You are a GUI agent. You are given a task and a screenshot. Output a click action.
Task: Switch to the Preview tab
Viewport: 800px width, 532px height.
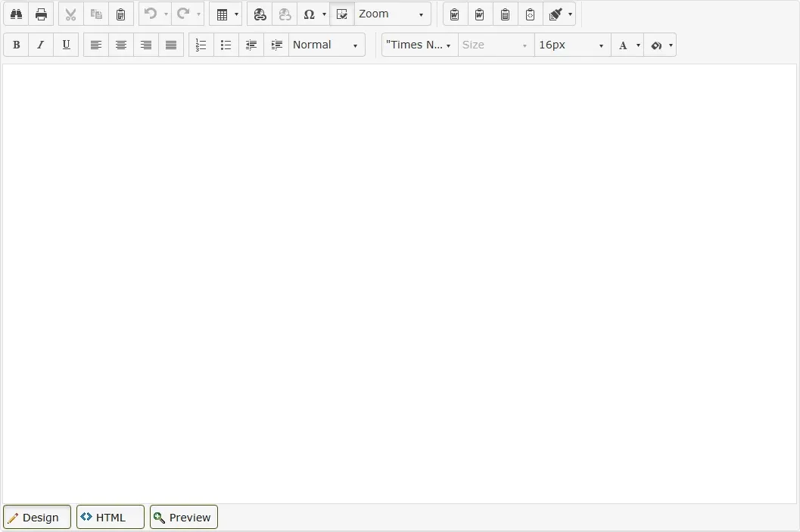[184, 517]
